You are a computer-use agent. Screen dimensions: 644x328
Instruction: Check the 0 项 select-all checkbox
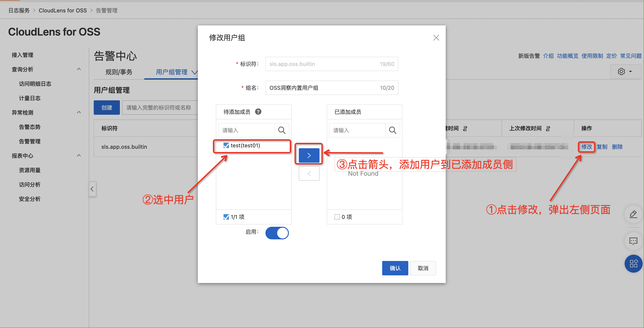tap(337, 217)
